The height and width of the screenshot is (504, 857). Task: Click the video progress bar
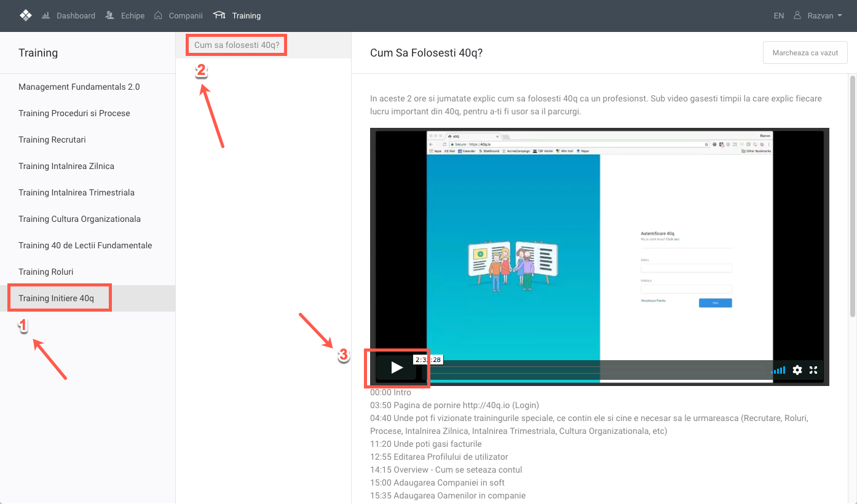point(596,370)
